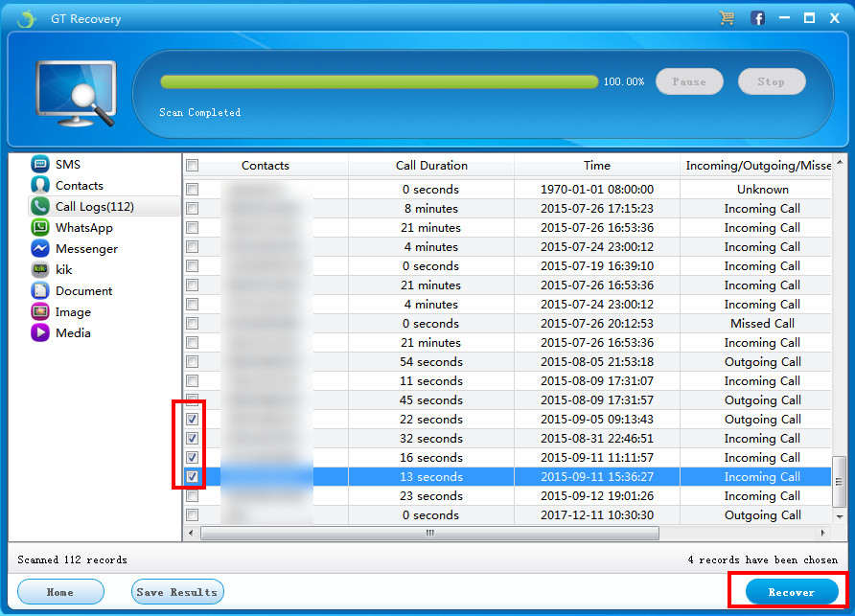Image resolution: width=855 pixels, height=616 pixels.
Task: Open the shopping cart purchase icon
Action: (x=727, y=18)
